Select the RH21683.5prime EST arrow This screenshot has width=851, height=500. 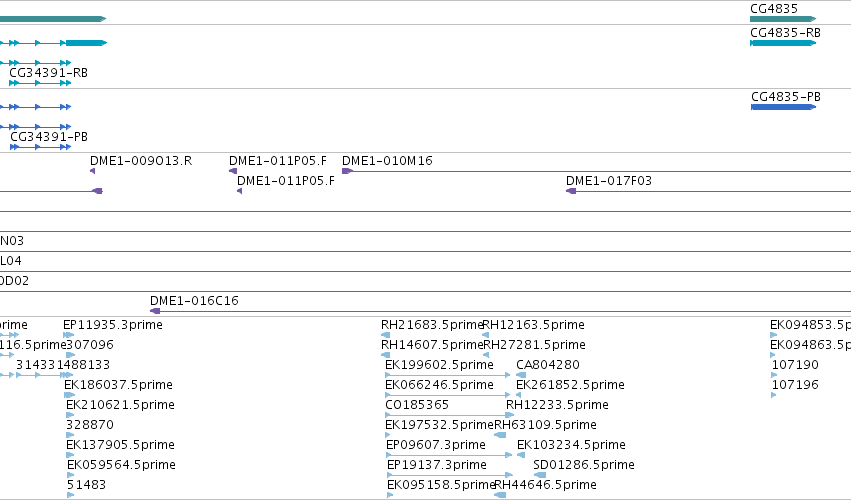(385, 335)
